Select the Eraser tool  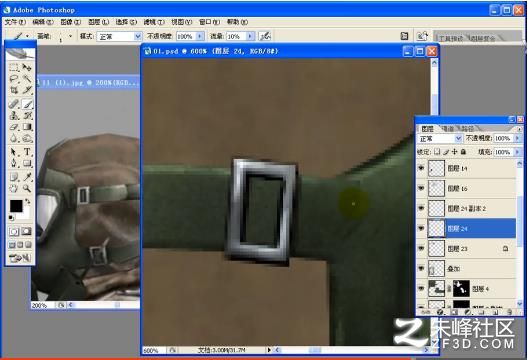pyautogui.click(x=14, y=127)
